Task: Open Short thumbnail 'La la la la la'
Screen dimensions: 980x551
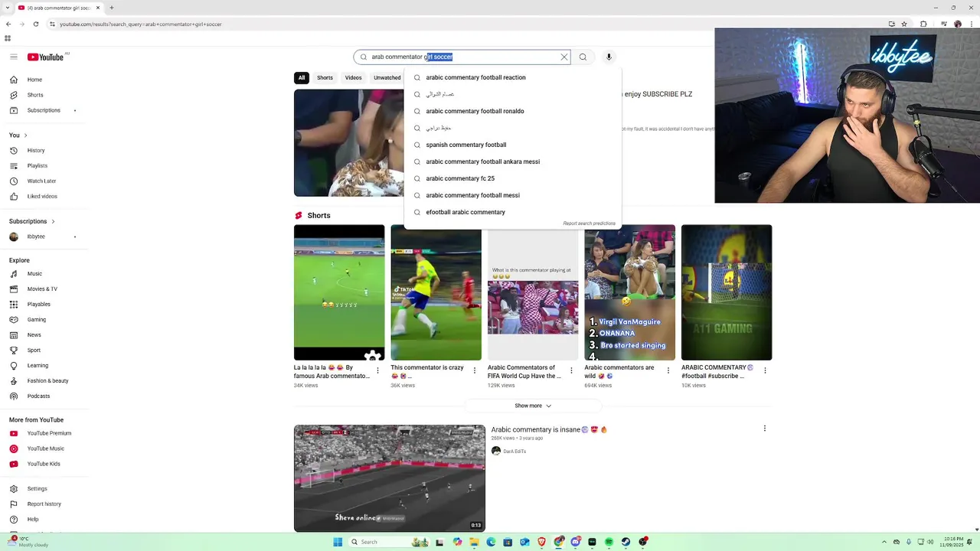Action: [339, 292]
